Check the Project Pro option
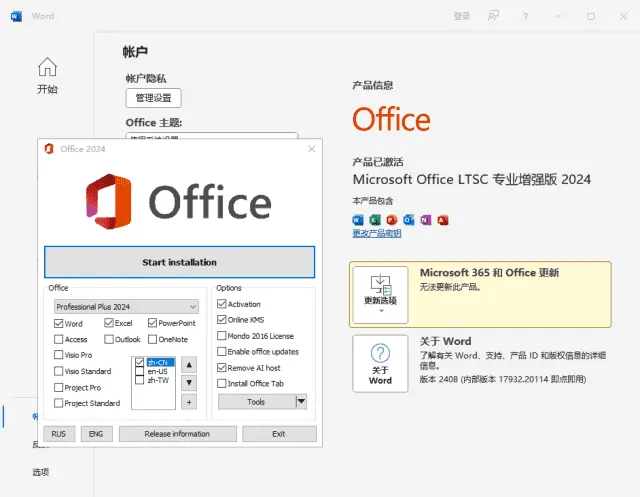 [58, 387]
